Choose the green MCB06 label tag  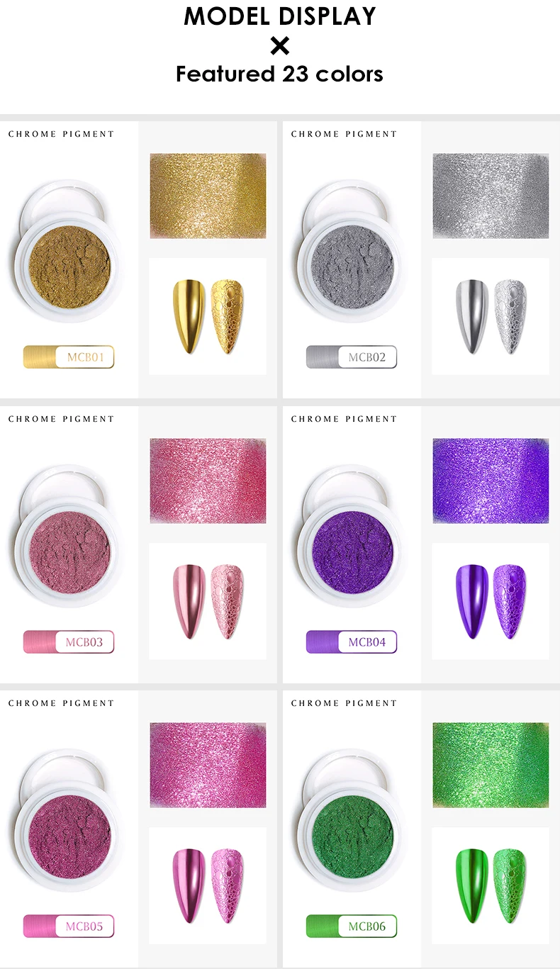(352, 926)
